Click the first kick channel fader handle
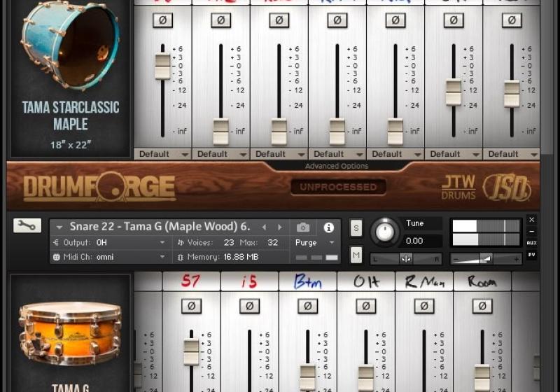Image resolution: width=560 pixels, height=392 pixels. [x=162, y=66]
